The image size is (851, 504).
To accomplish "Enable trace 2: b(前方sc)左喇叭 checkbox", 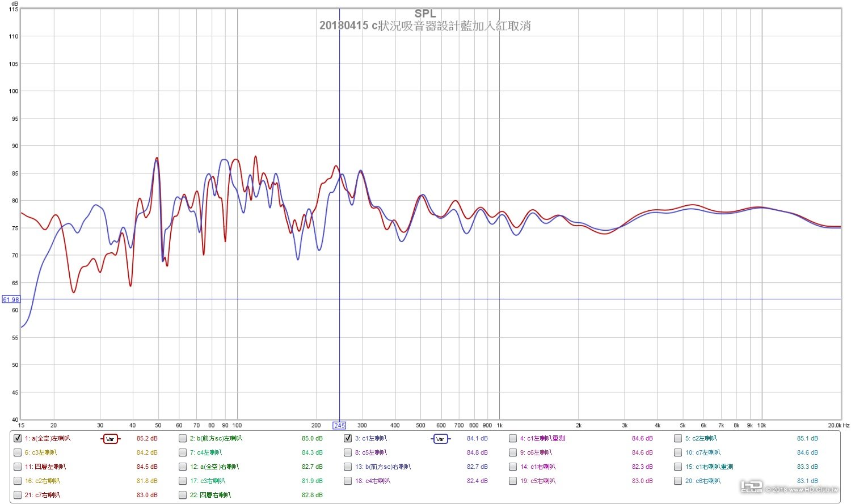I will click(183, 438).
